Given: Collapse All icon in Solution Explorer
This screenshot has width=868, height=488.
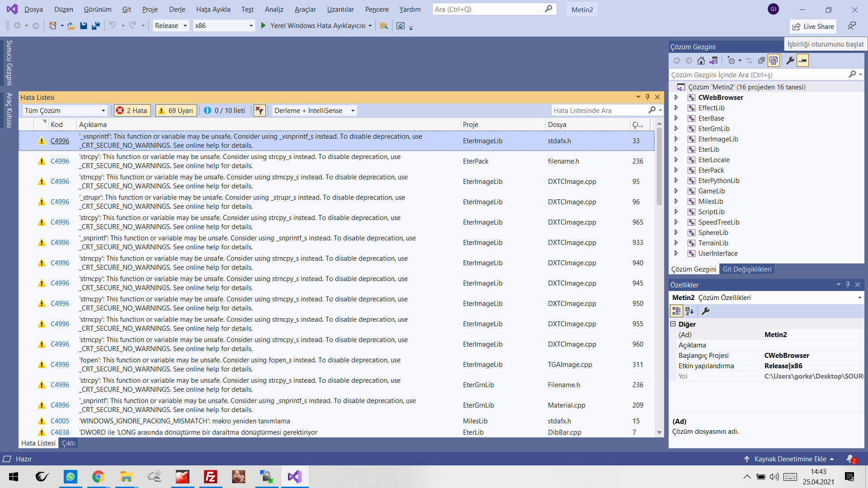Looking at the screenshot, I should pyautogui.click(x=761, y=61).
